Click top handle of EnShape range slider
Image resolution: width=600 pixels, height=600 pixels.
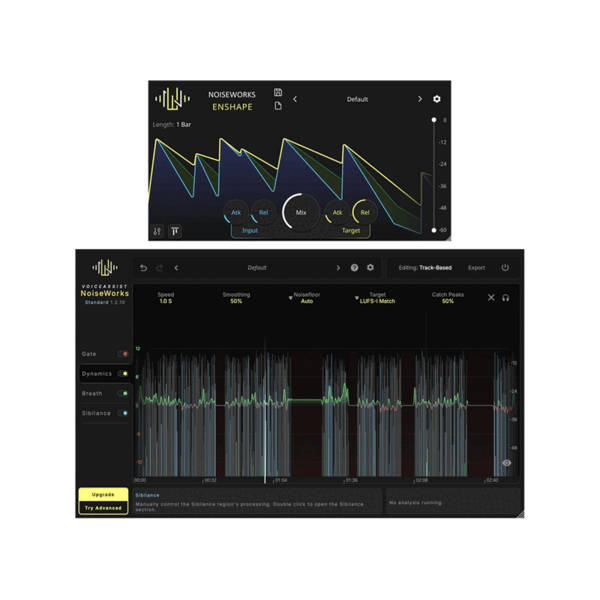click(x=434, y=120)
